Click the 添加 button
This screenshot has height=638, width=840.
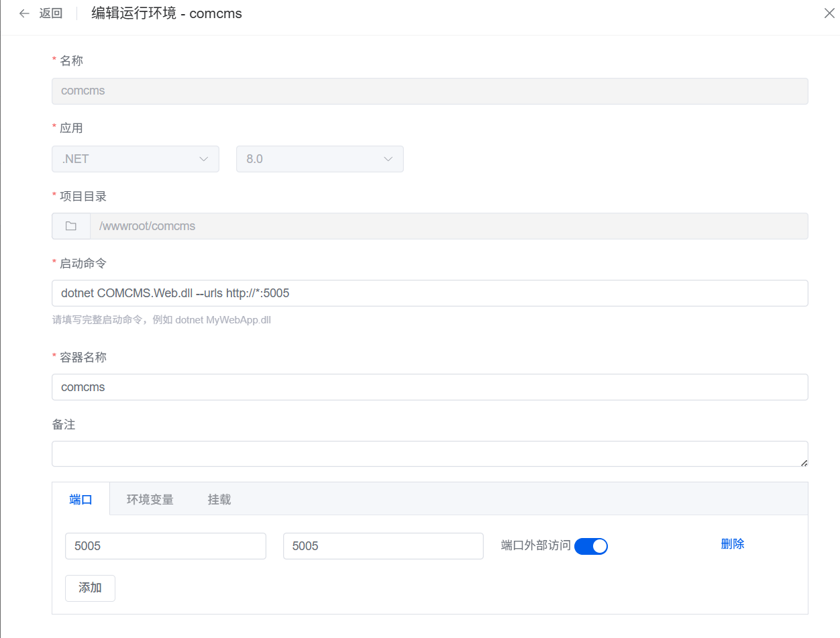tap(90, 588)
